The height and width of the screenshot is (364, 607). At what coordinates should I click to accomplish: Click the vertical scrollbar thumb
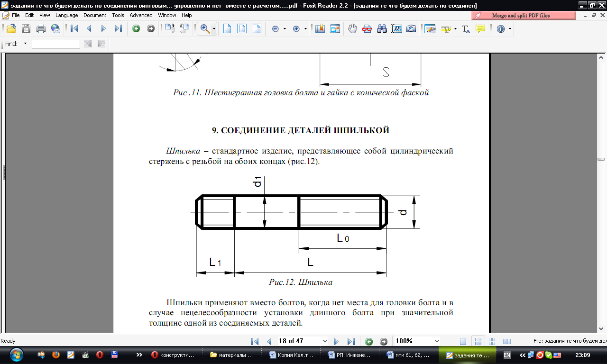pos(601,160)
